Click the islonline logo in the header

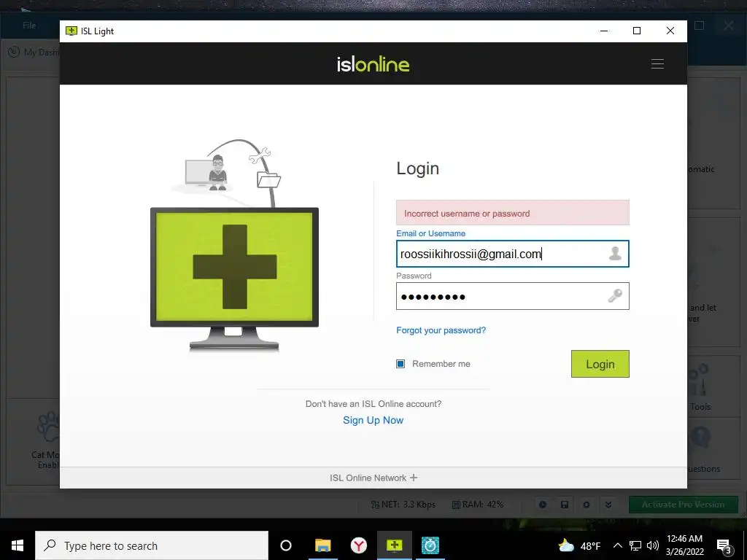tap(373, 64)
